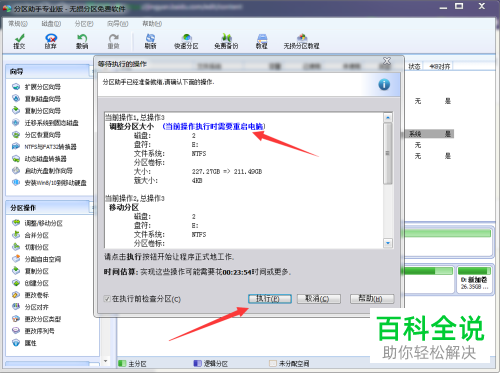Click the 刷新 (Refresh) toolbar icon
Image resolution: width=500 pixels, height=373 pixels.
[150, 41]
